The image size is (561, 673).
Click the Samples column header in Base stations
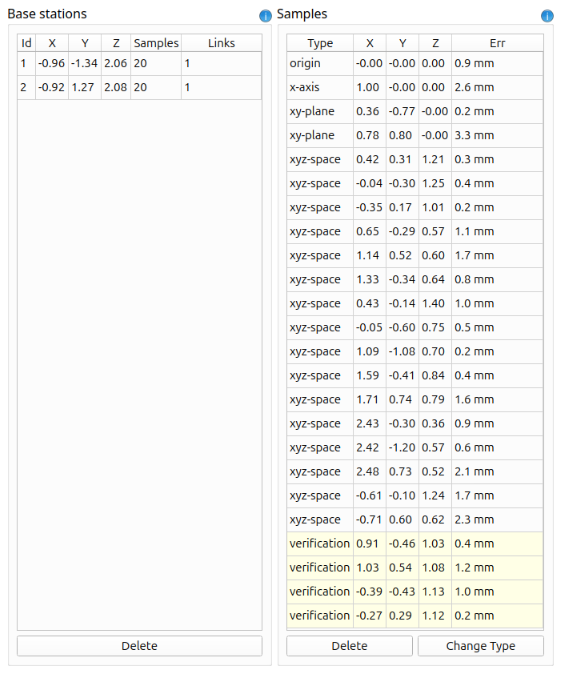pyautogui.click(x=156, y=43)
